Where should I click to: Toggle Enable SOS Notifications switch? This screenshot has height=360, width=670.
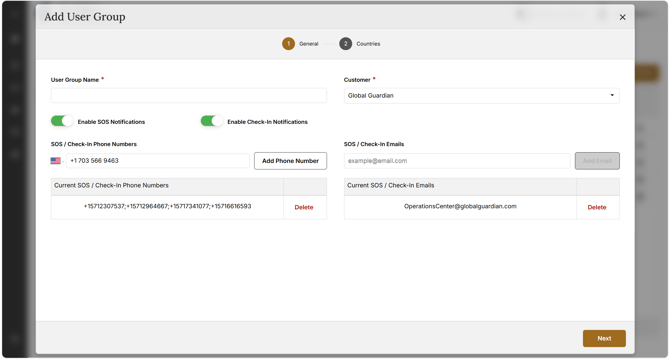62,121
